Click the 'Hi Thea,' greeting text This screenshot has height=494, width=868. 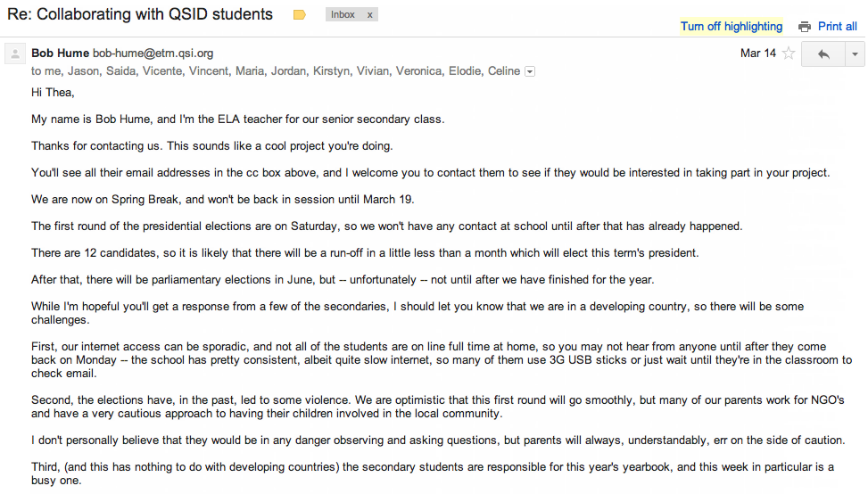pyautogui.click(x=53, y=93)
